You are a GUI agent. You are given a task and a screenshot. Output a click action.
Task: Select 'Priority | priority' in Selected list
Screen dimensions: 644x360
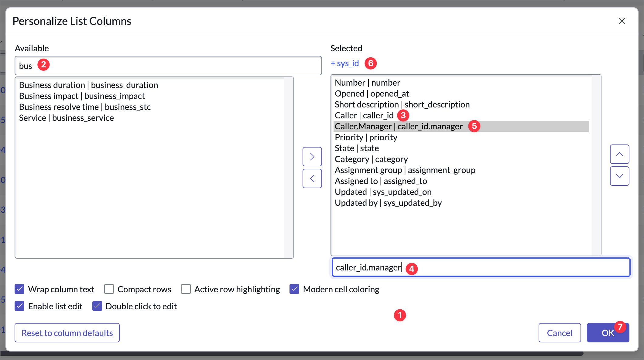pos(366,137)
